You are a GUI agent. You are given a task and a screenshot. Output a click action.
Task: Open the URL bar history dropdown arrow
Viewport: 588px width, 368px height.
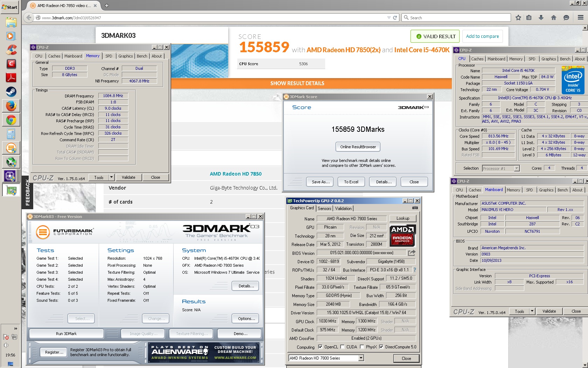389,18
